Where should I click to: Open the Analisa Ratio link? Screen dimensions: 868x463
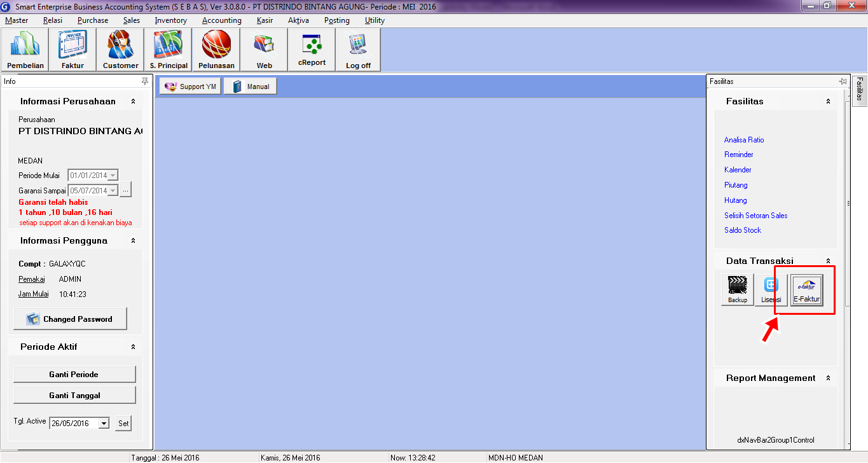[x=744, y=140]
